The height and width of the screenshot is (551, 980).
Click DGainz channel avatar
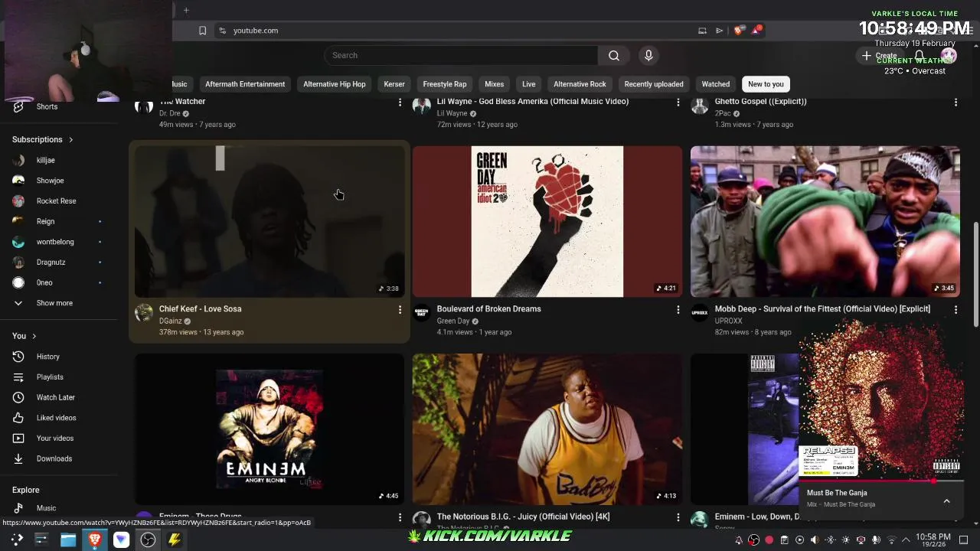point(144,312)
